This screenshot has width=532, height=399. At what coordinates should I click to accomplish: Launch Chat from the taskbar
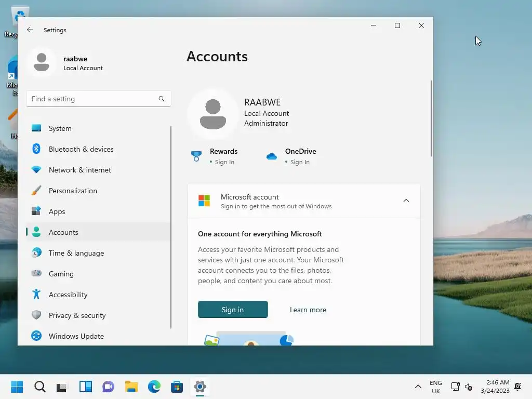pos(108,387)
